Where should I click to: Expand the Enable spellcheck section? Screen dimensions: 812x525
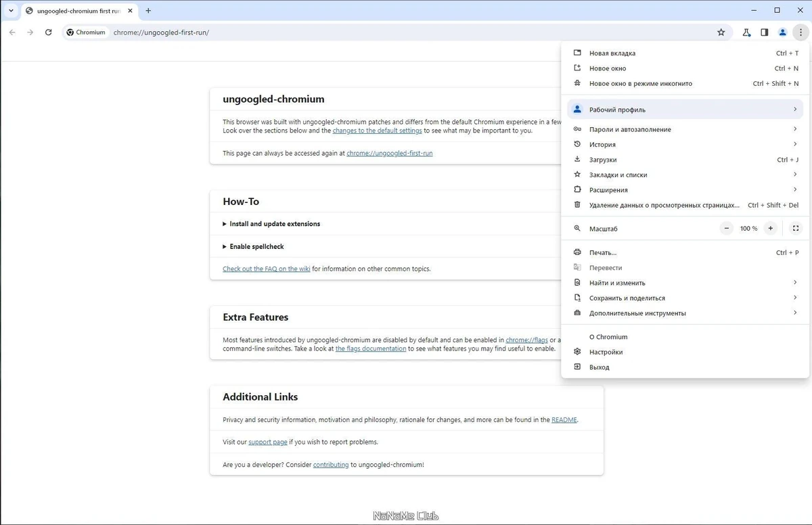(253, 247)
